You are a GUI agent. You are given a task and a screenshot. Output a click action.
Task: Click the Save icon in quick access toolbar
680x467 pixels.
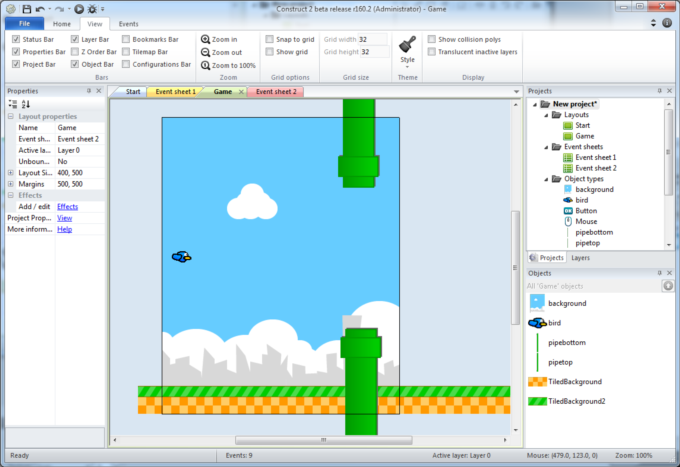click(x=26, y=8)
